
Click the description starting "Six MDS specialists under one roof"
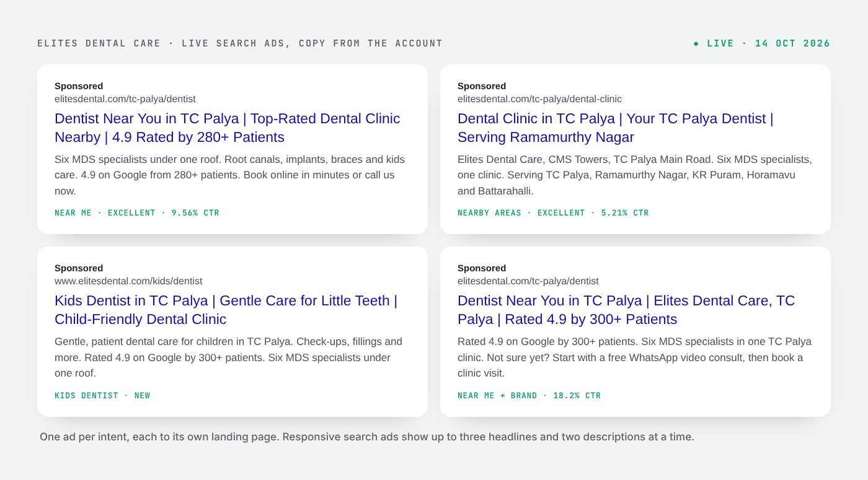[230, 175]
